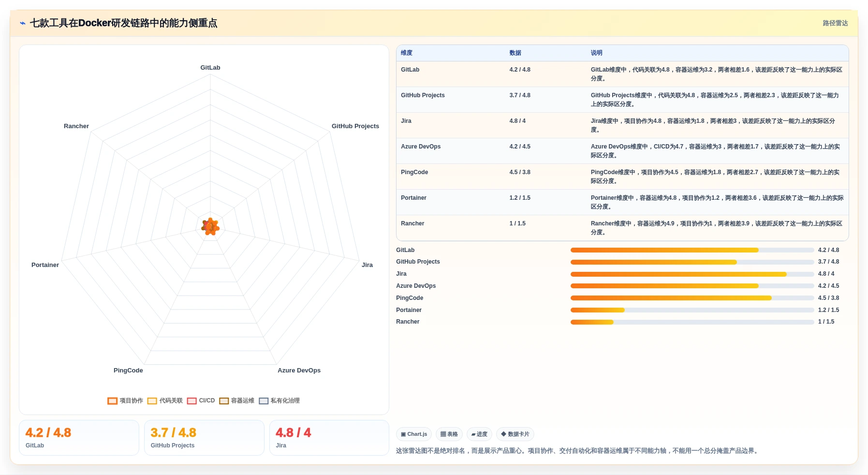Click the Rancher 1 / 1.5 progress value
868x475 pixels.
[826, 322]
